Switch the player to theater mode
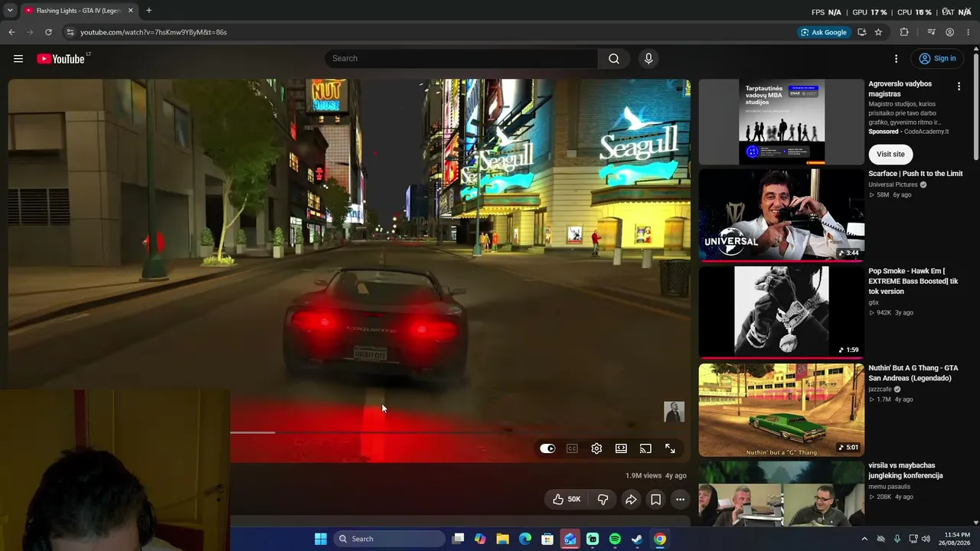 tap(621, 449)
